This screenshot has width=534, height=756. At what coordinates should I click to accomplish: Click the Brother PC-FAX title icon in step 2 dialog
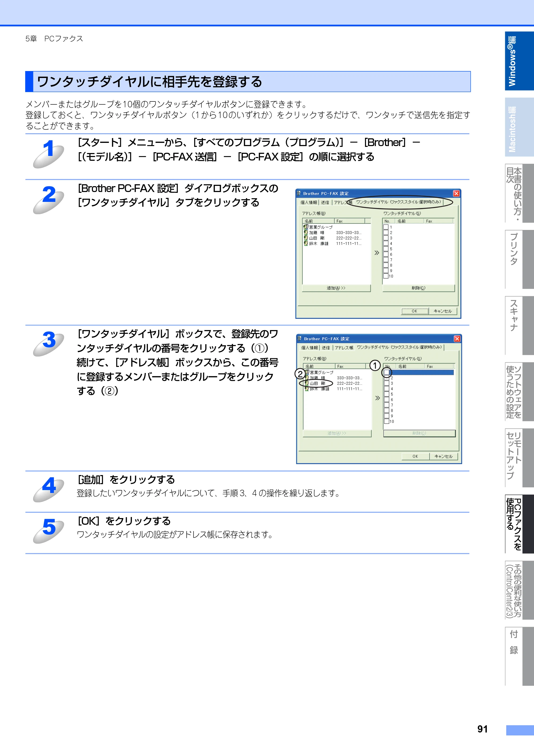pos(299,193)
